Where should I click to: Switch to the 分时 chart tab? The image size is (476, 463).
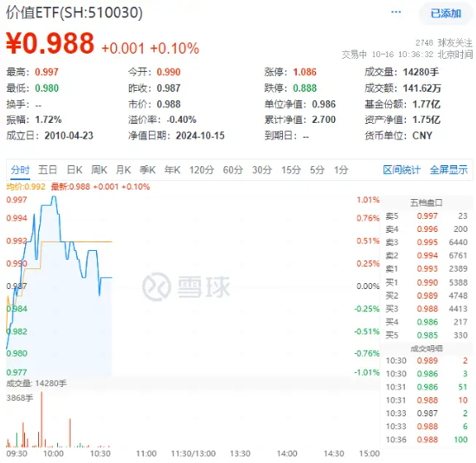[x=21, y=170]
